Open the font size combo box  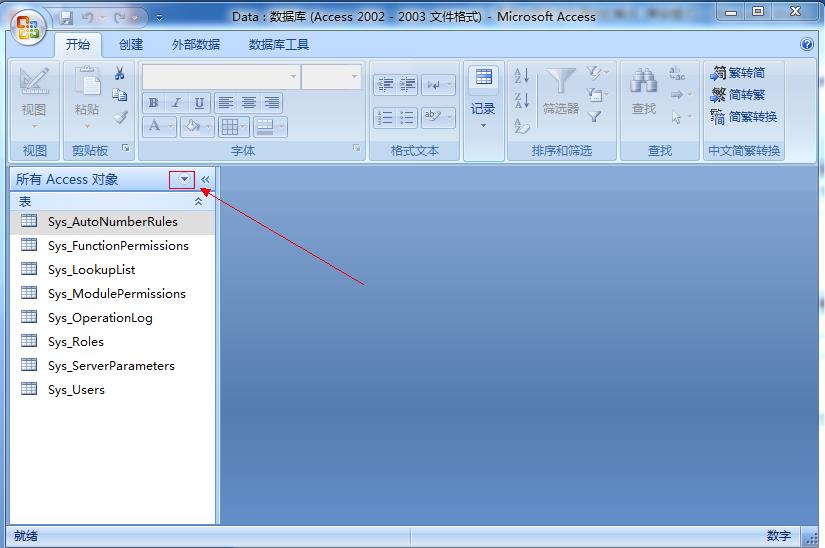click(x=331, y=77)
